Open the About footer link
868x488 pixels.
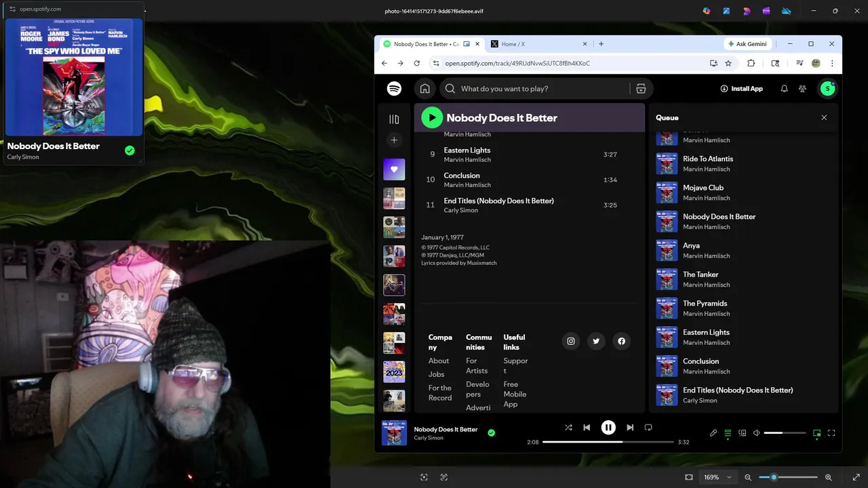coord(439,361)
